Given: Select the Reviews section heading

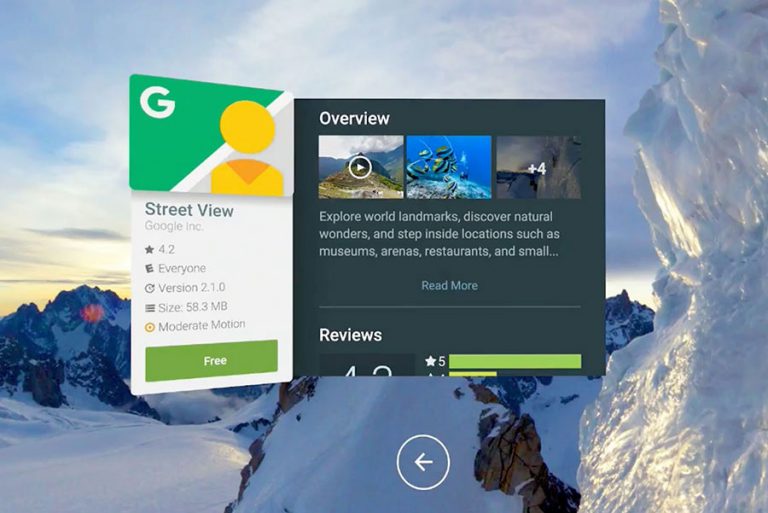Looking at the screenshot, I should pos(350,335).
